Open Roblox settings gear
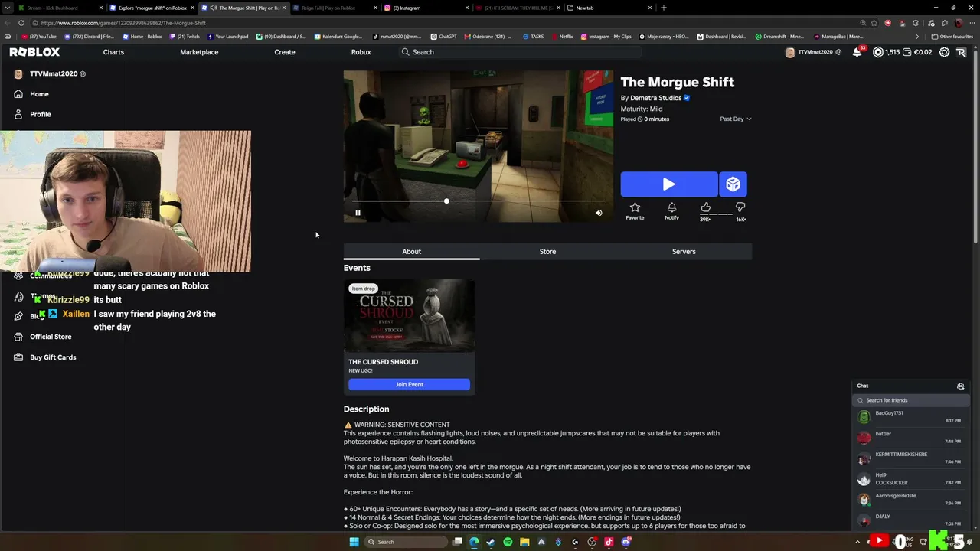 [x=945, y=52]
